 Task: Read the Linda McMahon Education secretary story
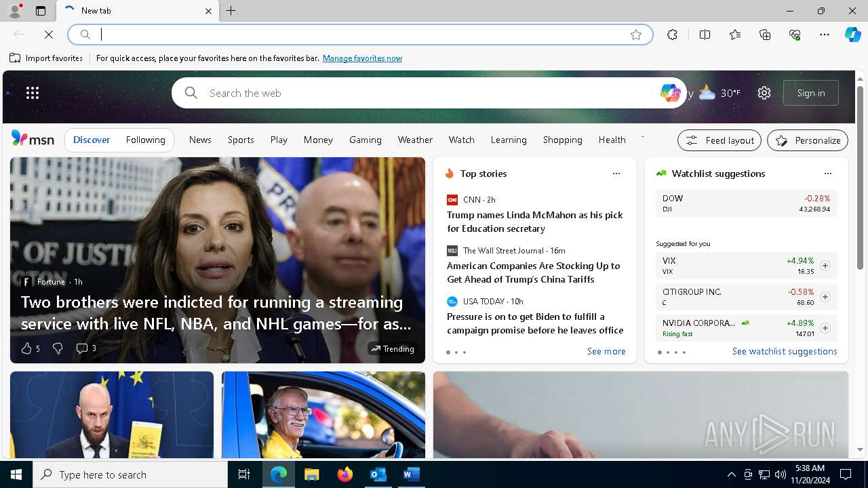coord(535,222)
